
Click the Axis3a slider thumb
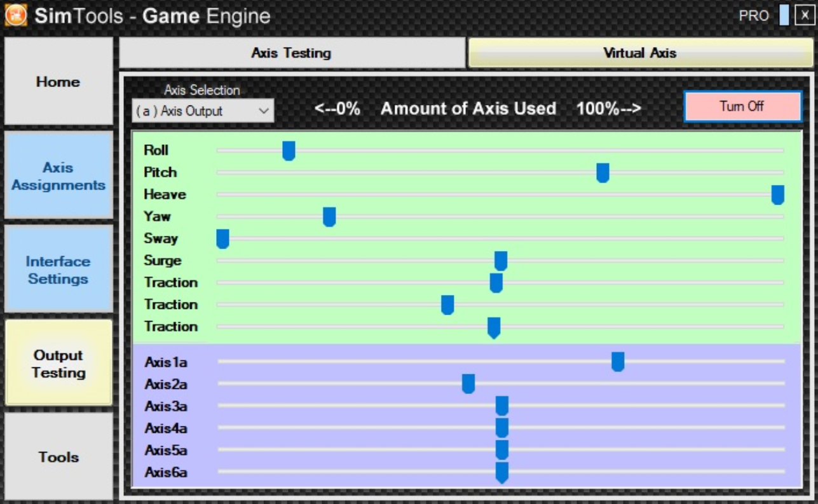pos(502,405)
